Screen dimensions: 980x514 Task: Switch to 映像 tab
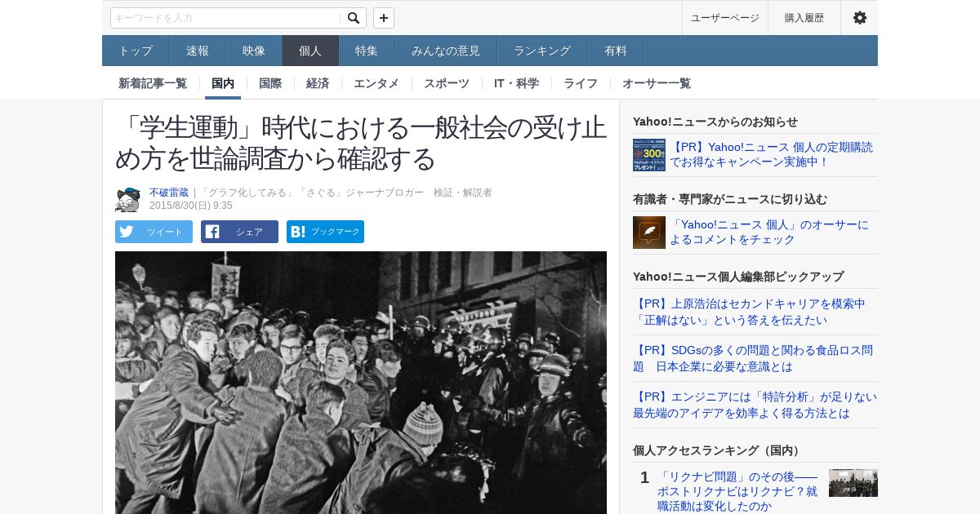tap(254, 51)
